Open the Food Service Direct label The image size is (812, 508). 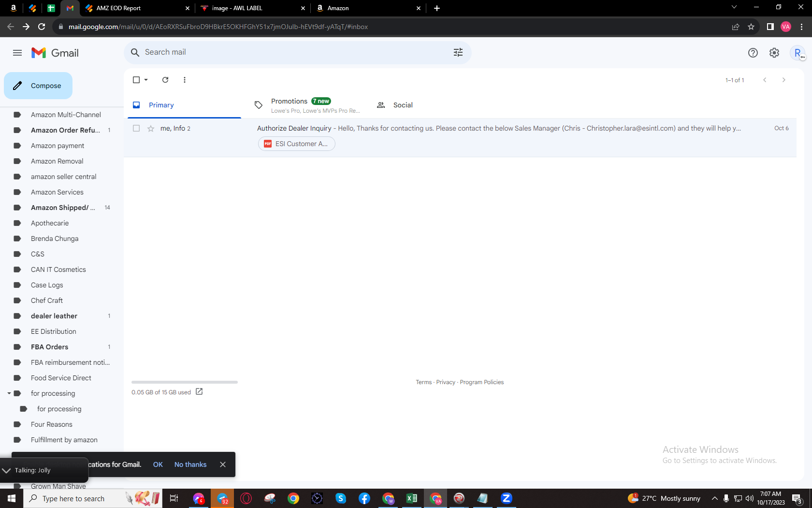[62, 378]
